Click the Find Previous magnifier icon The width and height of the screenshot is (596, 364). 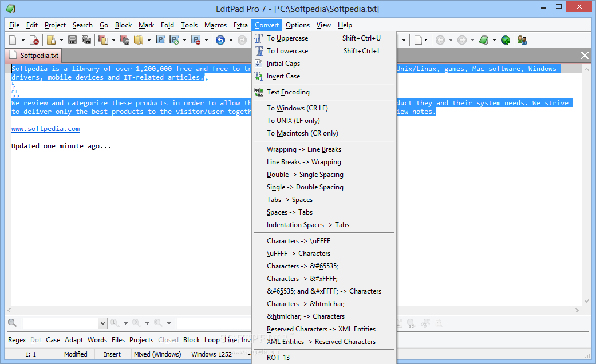click(x=158, y=323)
